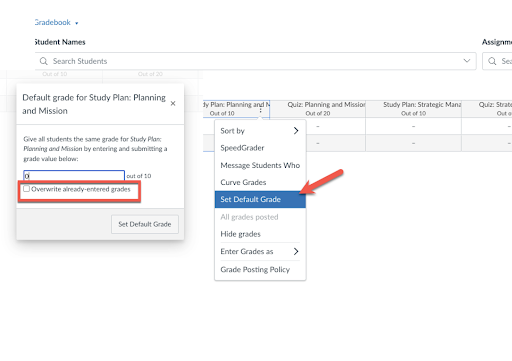Select Hide grades menu item
This screenshot has width=512, height=361.
coord(260,234)
